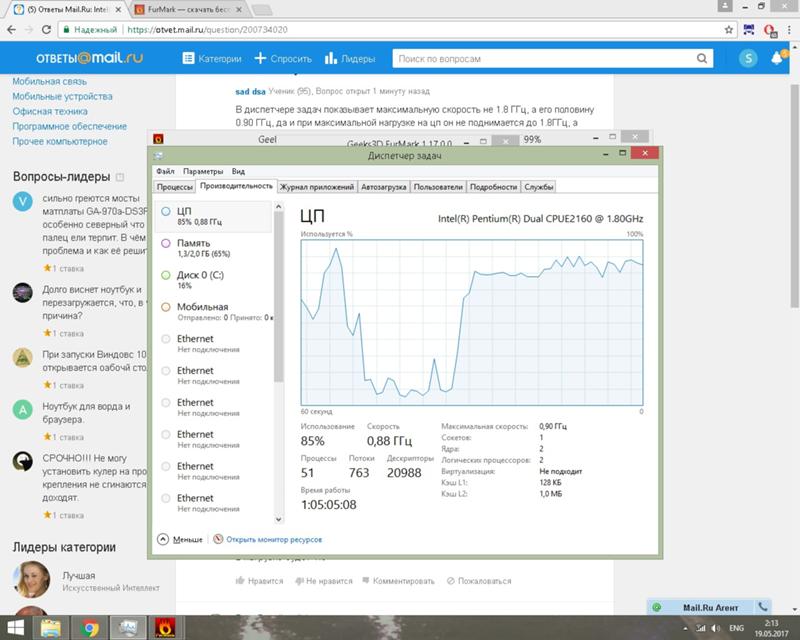Switch to Chrome on taskbar
Image resolution: width=800 pixels, height=640 pixels.
click(89, 628)
